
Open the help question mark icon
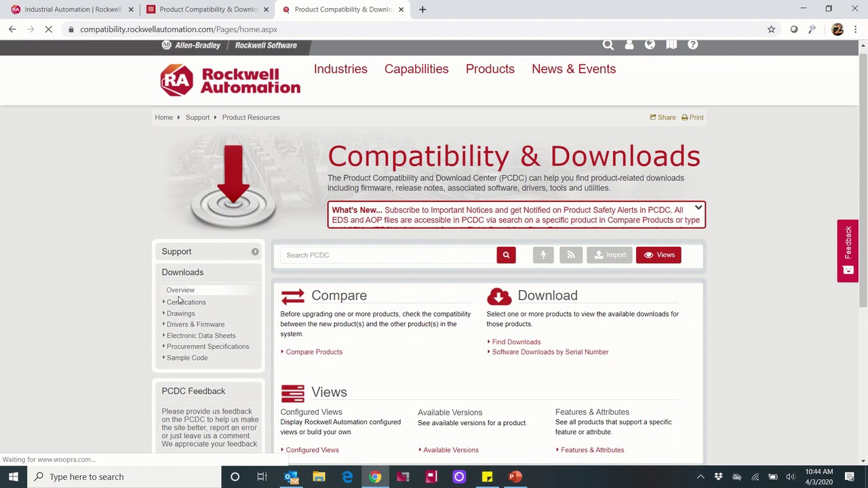[x=692, y=45]
